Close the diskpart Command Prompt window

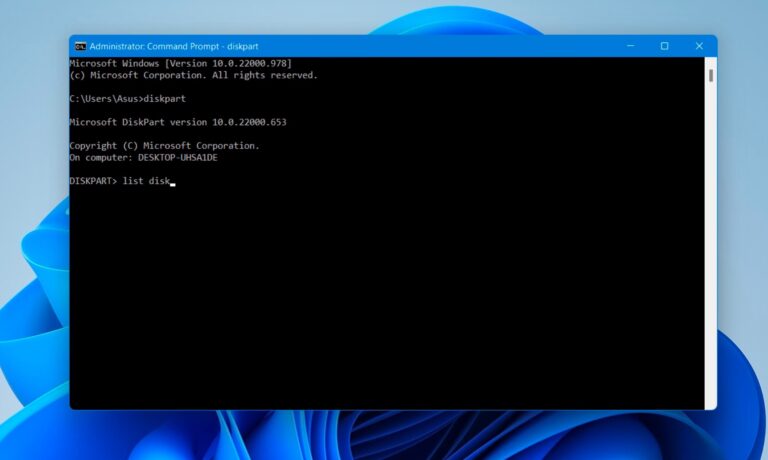(x=697, y=46)
